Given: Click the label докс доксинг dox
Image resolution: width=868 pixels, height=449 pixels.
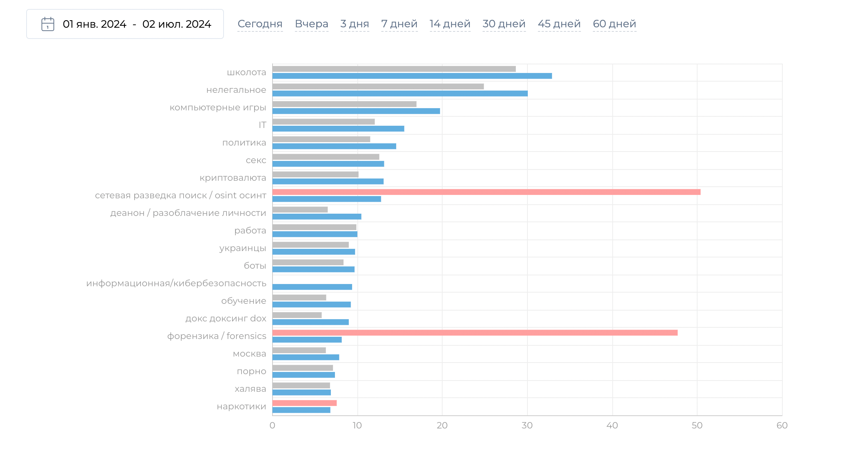Looking at the screenshot, I should 226,318.
